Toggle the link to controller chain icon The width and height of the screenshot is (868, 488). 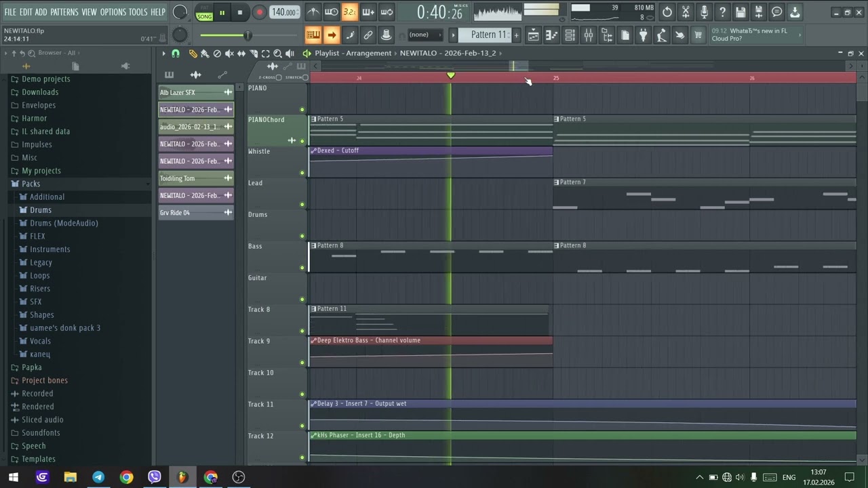tap(368, 35)
